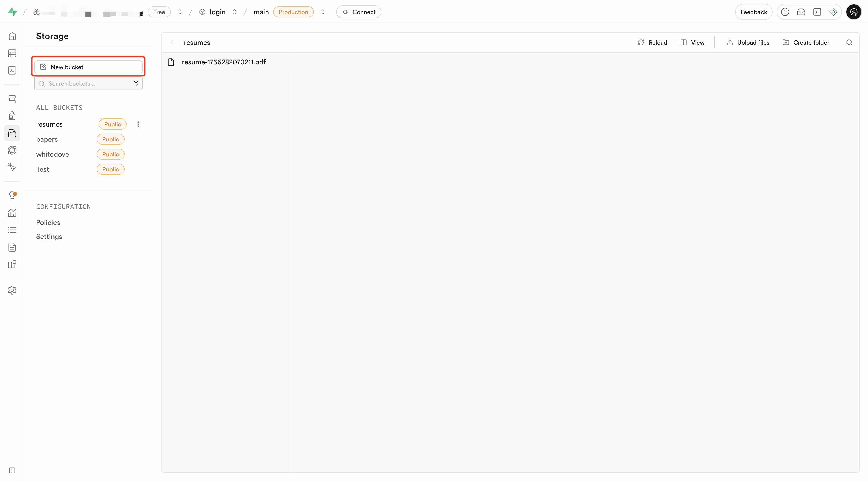The image size is (868, 481).
Task: Expand the login project switcher
Action: [235, 12]
